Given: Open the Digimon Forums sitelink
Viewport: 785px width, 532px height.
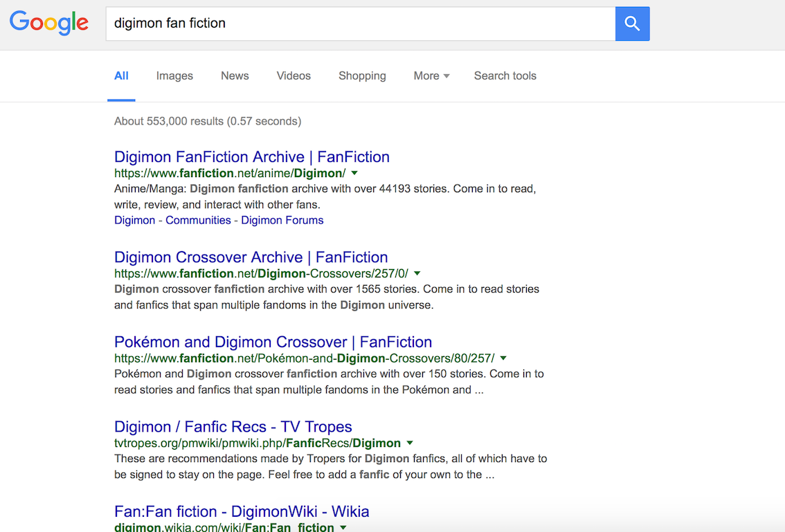Looking at the screenshot, I should (282, 220).
